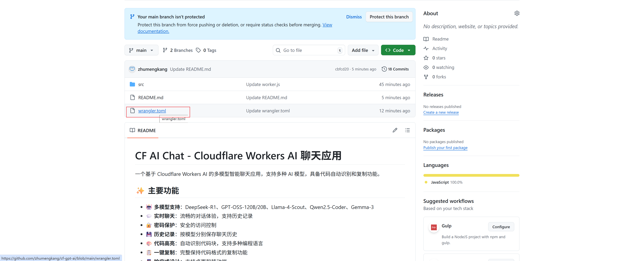Click the 12 minutes ago timestamp
Viewport: 644px width, 261px height.
click(395, 111)
